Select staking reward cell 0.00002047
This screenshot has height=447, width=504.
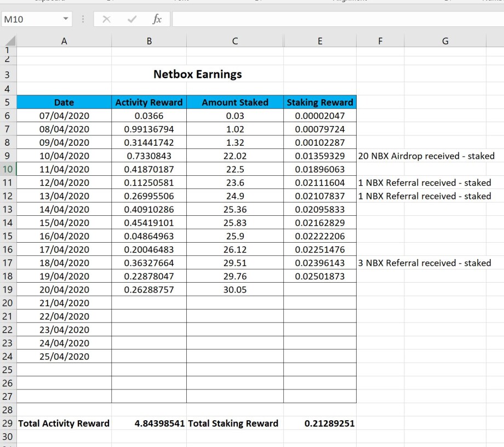pos(320,116)
